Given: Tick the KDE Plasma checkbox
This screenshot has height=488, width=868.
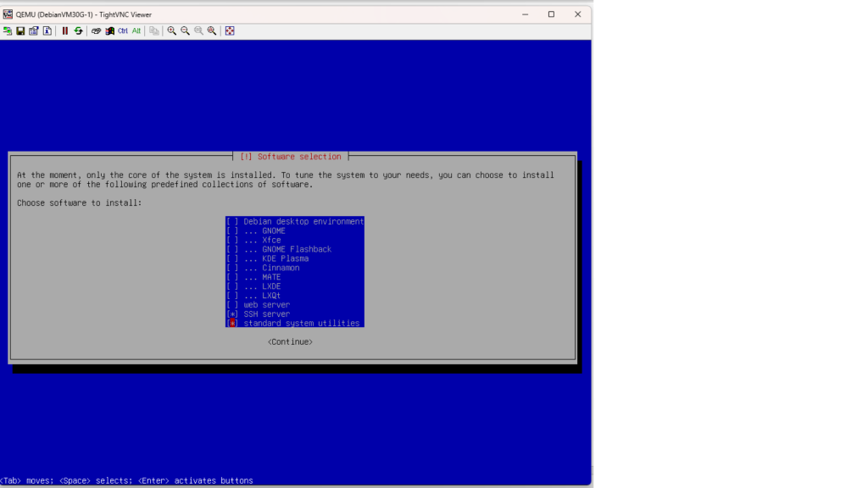Looking at the screenshot, I should pyautogui.click(x=232, y=258).
